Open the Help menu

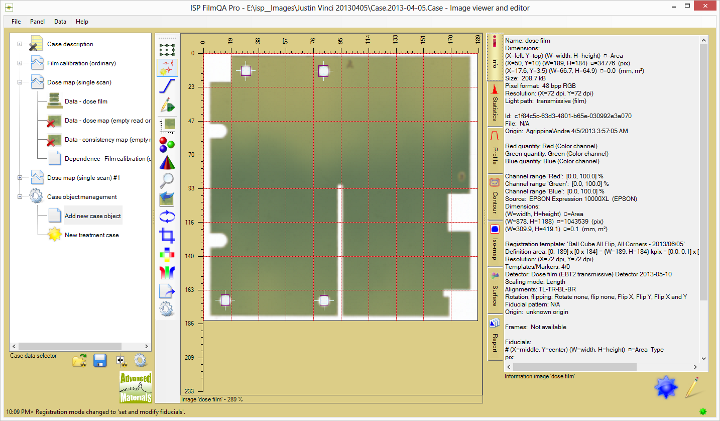click(82, 22)
